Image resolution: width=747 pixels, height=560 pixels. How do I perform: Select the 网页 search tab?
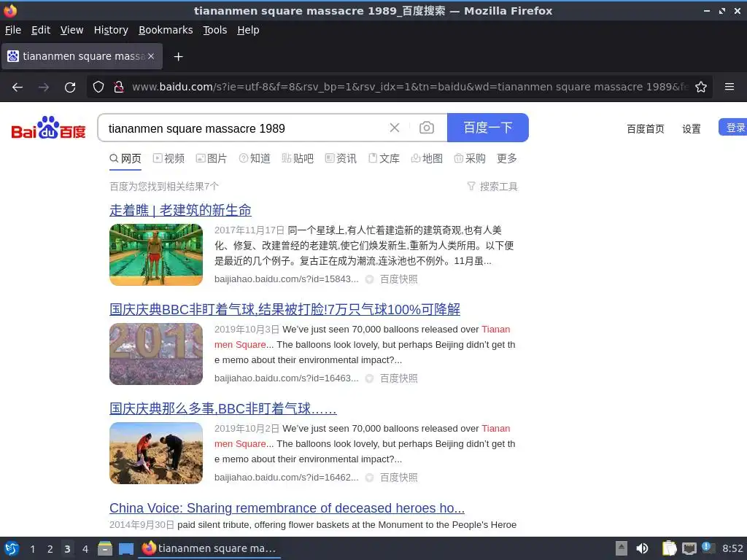[125, 158]
